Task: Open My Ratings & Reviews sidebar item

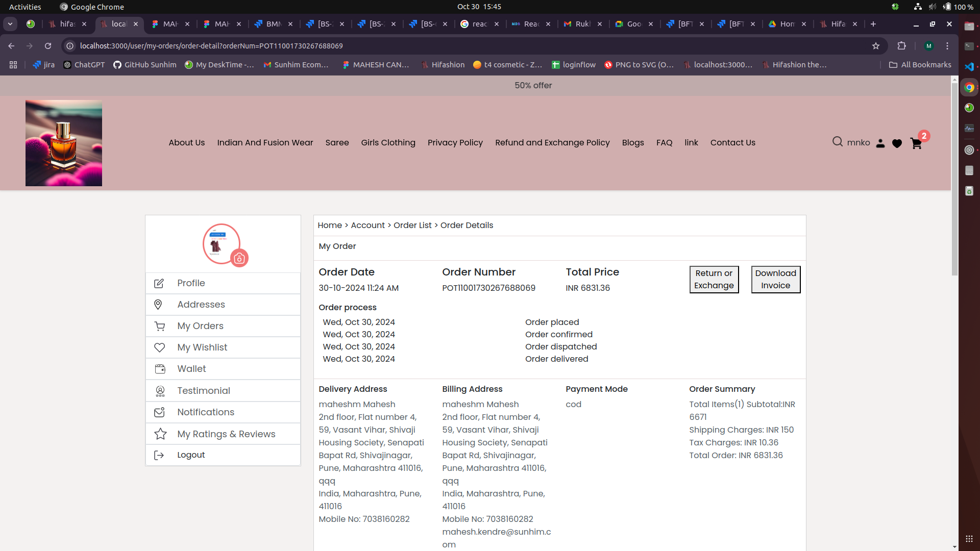Action: tap(223, 434)
